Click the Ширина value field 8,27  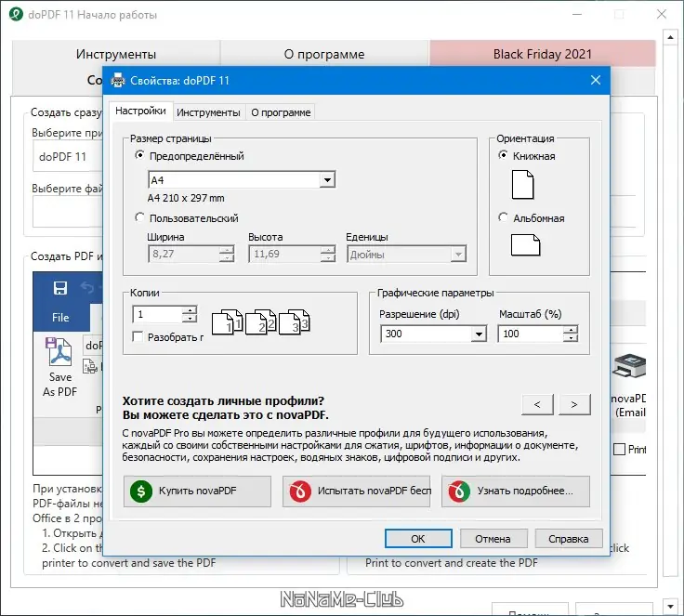point(184,254)
